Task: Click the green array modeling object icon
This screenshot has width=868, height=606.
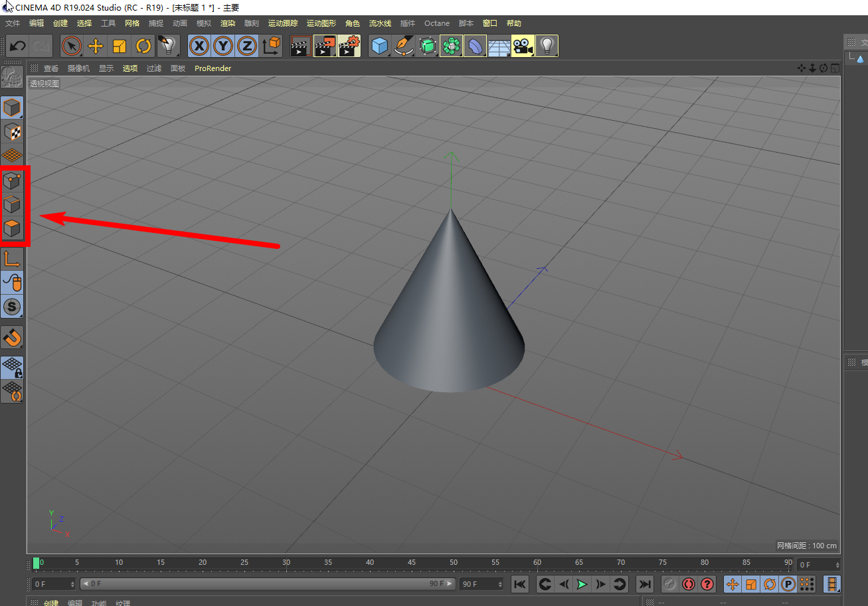Action: (451, 46)
